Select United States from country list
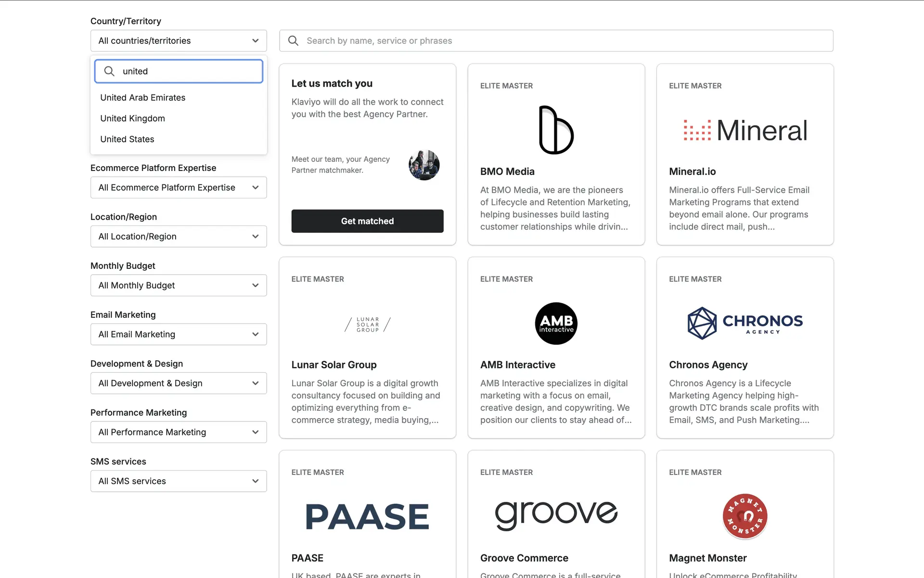The image size is (924, 578). click(x=127, y=139)
